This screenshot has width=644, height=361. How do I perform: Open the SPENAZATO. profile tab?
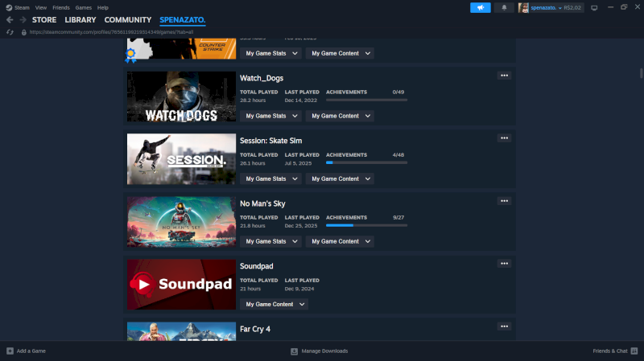point(183,19)
